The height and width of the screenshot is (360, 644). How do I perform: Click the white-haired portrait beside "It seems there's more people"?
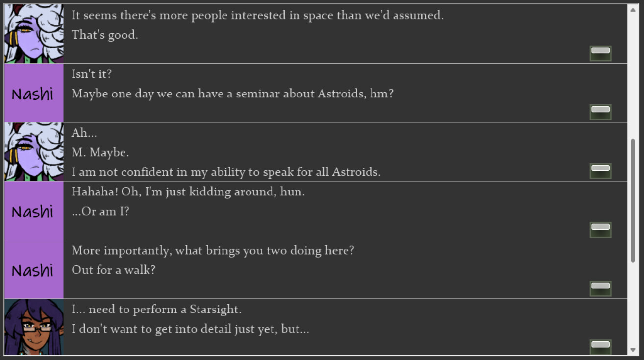point(34,33)
